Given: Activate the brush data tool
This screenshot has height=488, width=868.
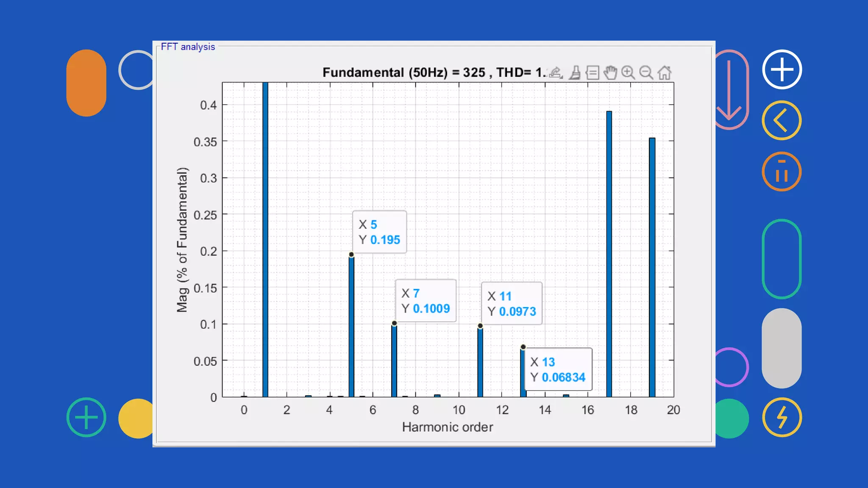Looking at the screenshot, I should [575, 73].
